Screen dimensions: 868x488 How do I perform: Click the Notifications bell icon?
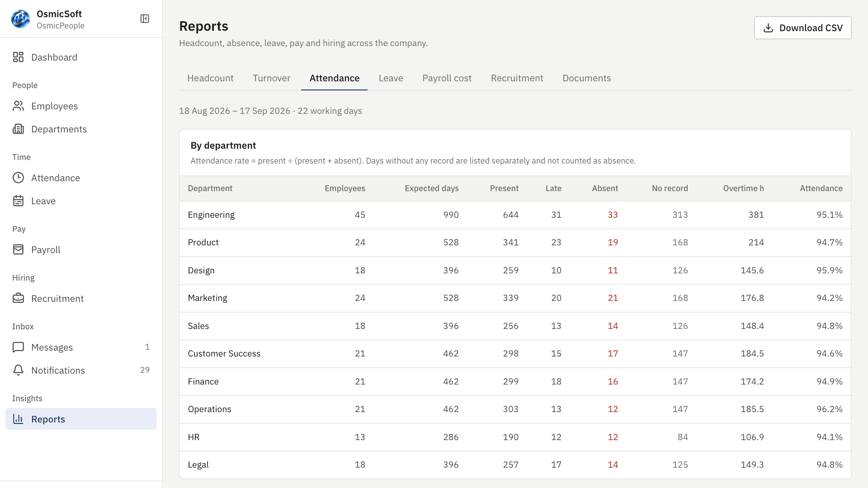tap(18, 370)
